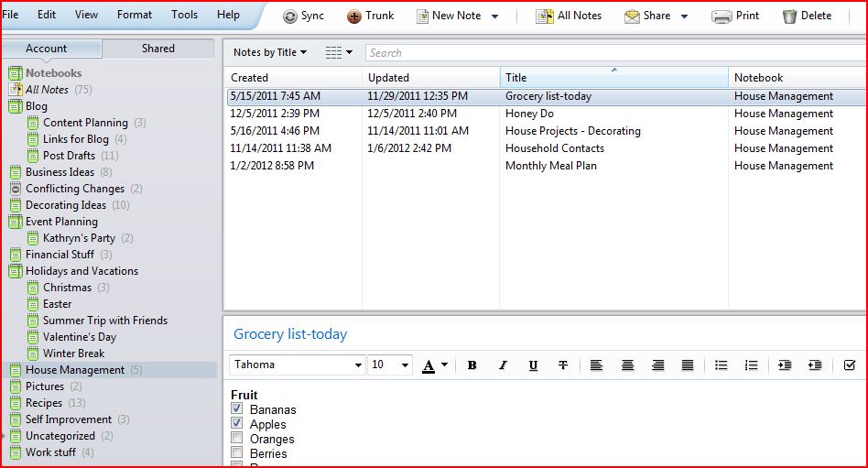Uncheck the Bananas checkbox

(237, 409)
